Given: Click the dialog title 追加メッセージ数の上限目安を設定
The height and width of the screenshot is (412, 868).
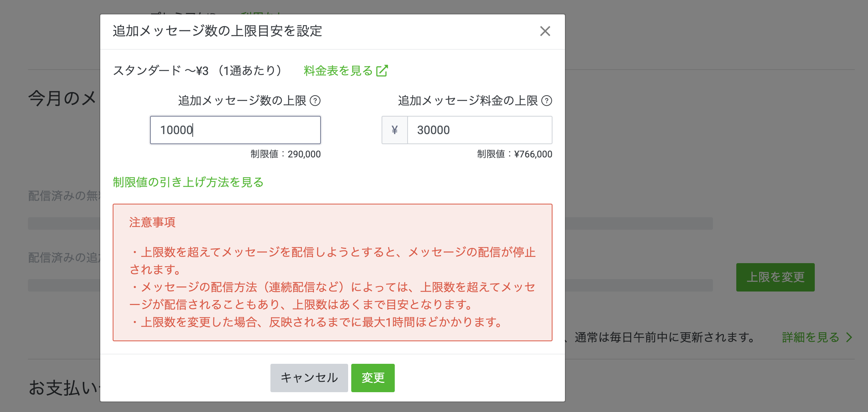Looking at the screenshot, I should (x=218, y=31).
